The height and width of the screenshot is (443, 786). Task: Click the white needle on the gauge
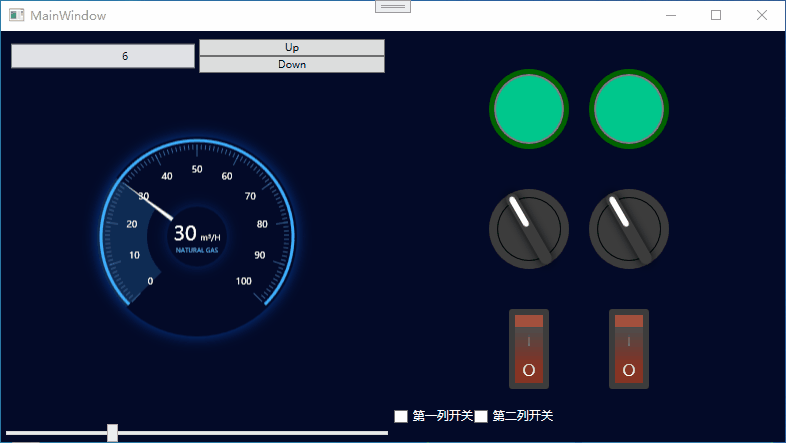(x=148, y=202)
